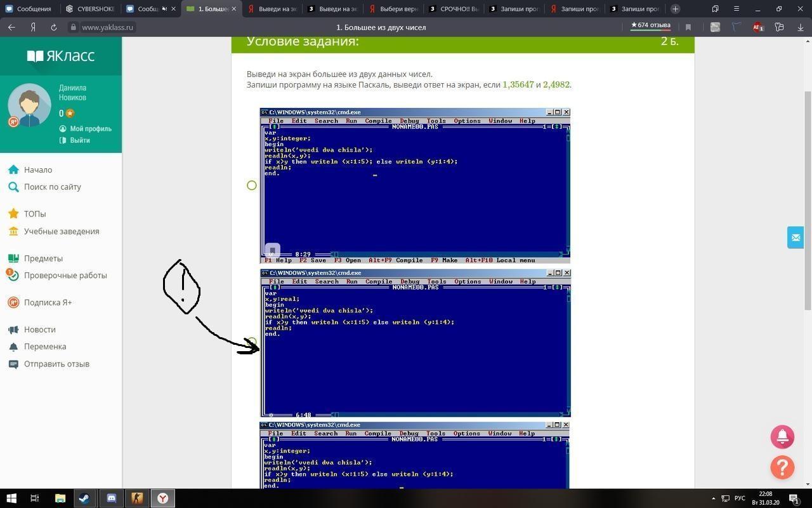
Task: Launch Discord from the taskbar
Action: click(111, 498)
